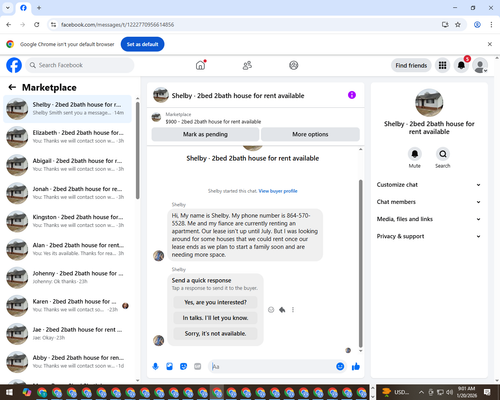
Task: Click the back arrow beside Marketplace
Action: (x=12, y=87)
